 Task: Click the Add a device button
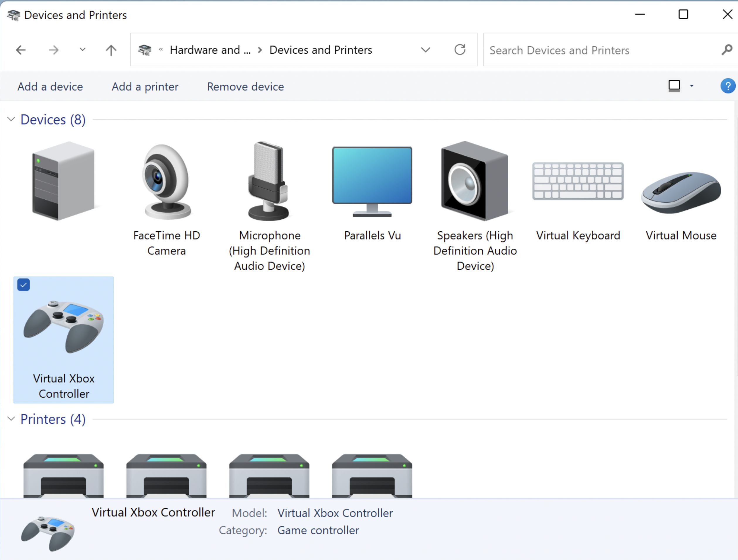[50, 86]
